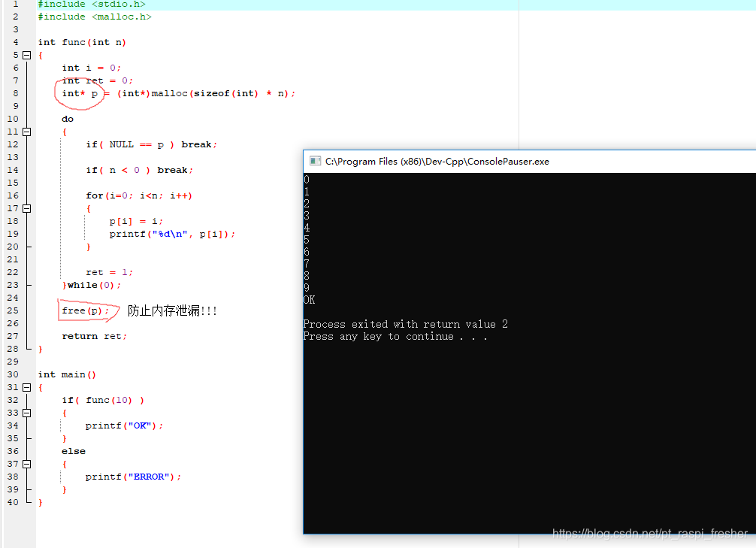Click the 'if( NULL == p ) break;' line

click(x=151, y=145)
